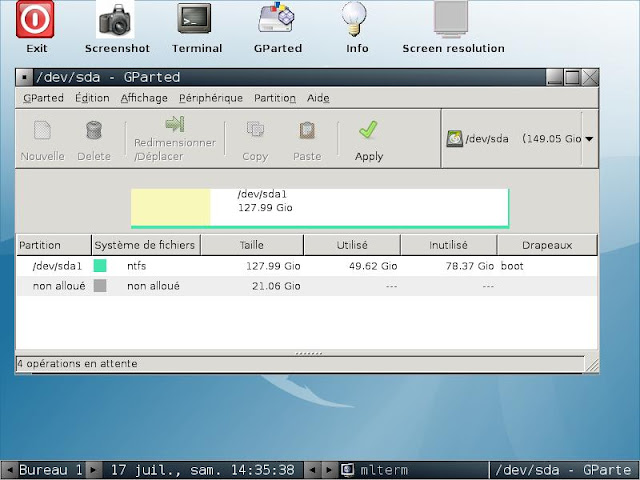The width and height of the screenshot is (640, 480).
Task: Click the green ntfs color swatch
Action: 100,266
